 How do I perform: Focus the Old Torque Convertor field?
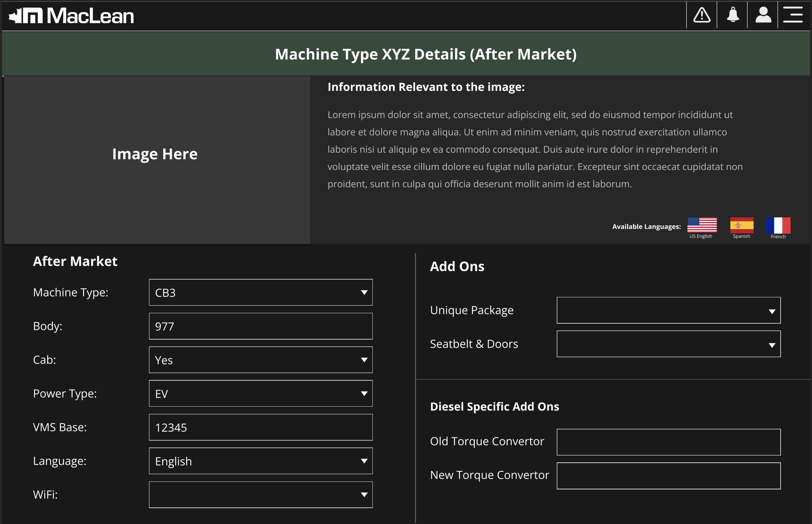[x=668, y=442]
